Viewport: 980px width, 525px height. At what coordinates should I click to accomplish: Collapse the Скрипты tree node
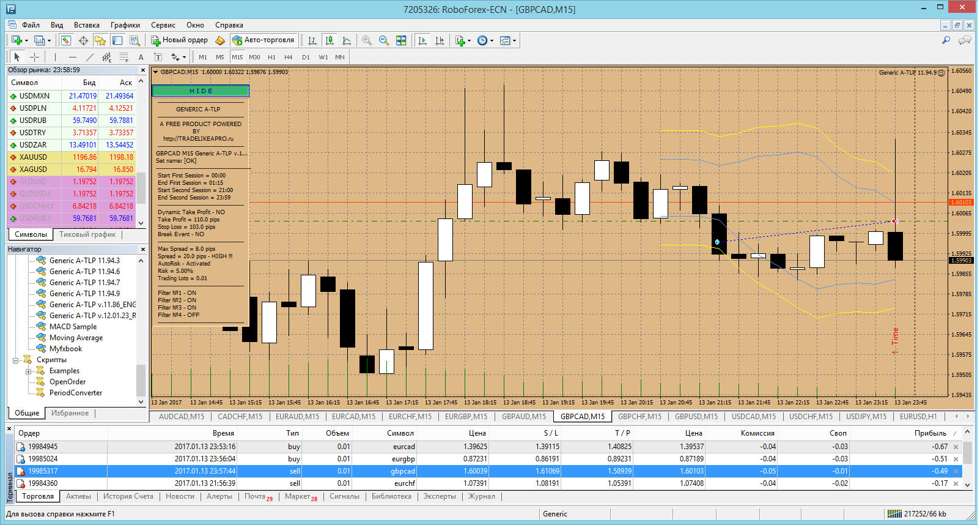click(16, 360)
